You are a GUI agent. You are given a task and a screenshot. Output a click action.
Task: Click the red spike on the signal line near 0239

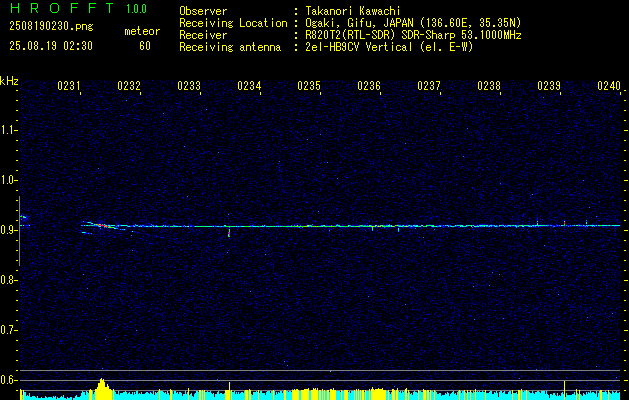564,222
